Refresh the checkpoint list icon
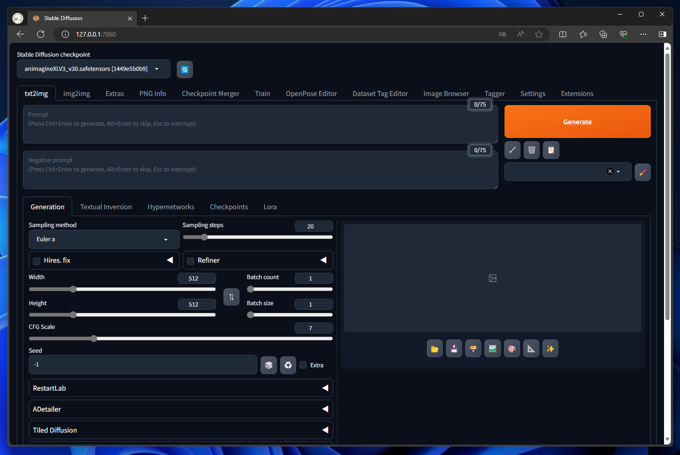The image size is (680, 455). coord(185,69)
